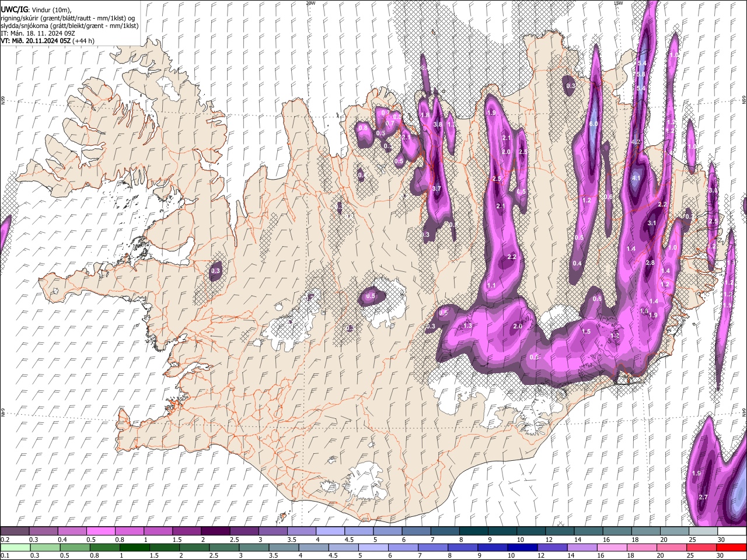Click the teal 12 swatch in the upper legend row

click(560, 531)
